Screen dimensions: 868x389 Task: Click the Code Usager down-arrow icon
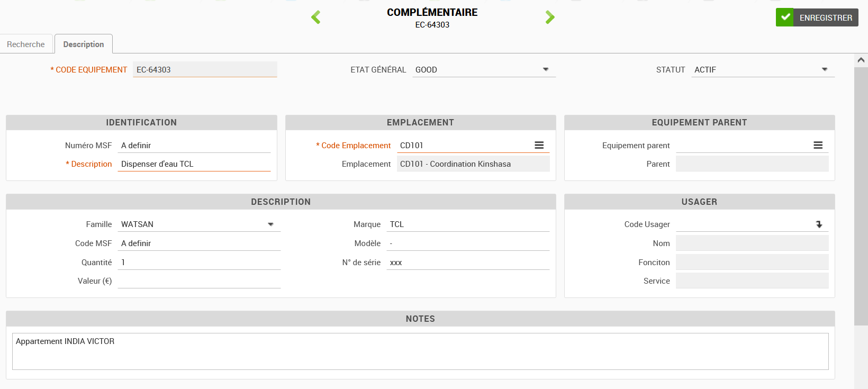click(819, 224)
